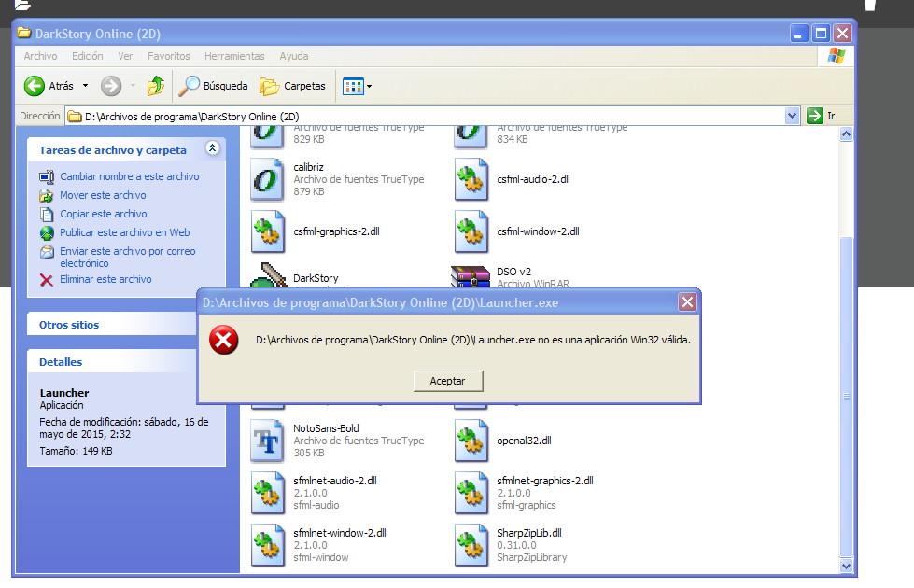Click the scrollbar up arrow in file list
This screenshot has height=588, width=914.
pyautogui.click(x=847, y=134)
